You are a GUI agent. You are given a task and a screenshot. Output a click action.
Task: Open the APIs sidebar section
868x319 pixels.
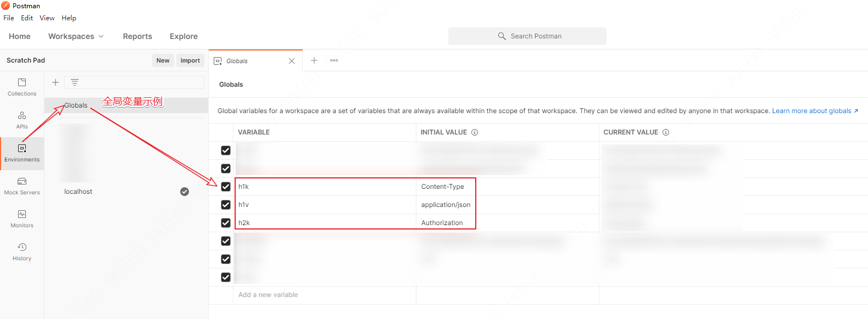pyautogui.click(x=22, y=120)
